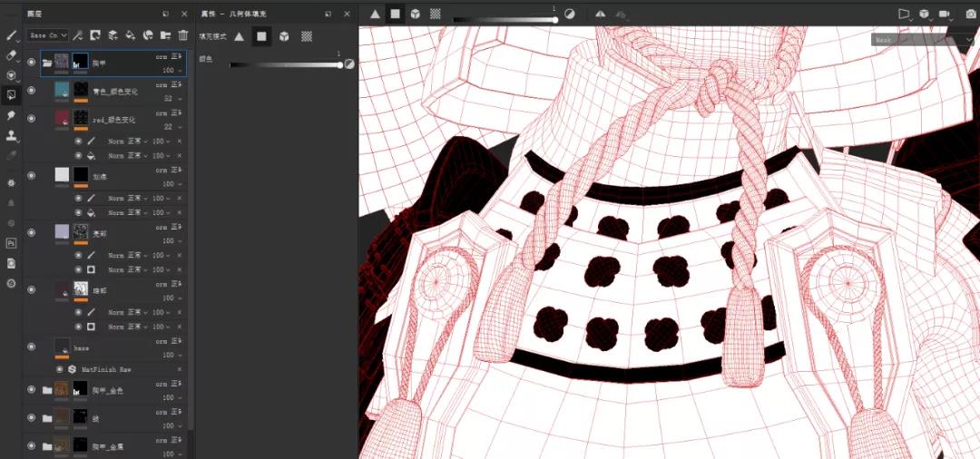980x459 pixels.
Task: Invert the color value in viewport toolbar
Action: (x=569, y=14)
